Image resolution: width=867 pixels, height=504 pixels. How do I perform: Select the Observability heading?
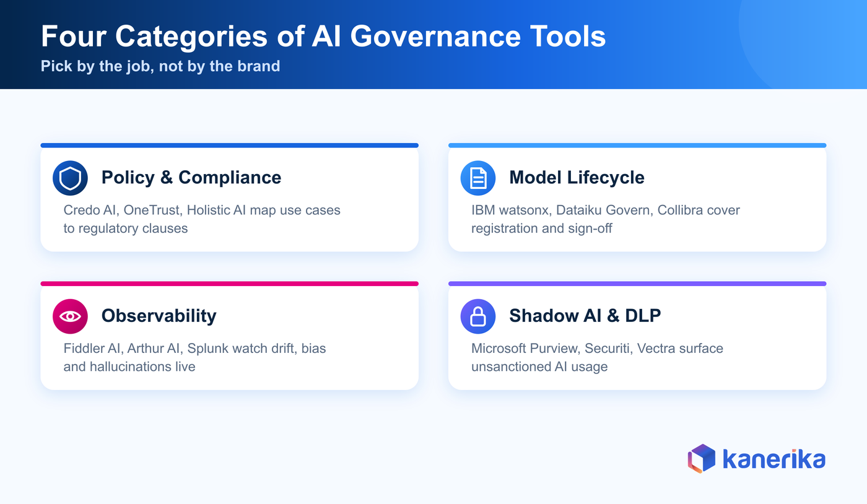tap(159, 316)
